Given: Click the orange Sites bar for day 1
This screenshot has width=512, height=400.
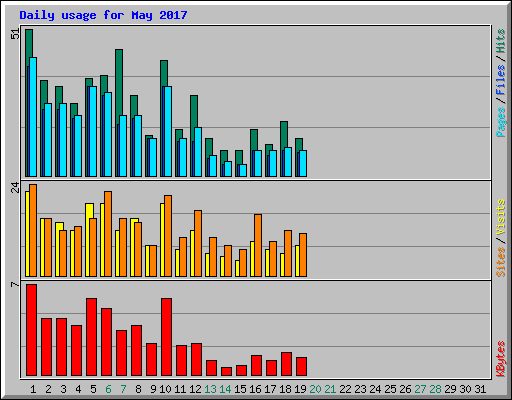Looking at the screenshot, I should [33, 230].
